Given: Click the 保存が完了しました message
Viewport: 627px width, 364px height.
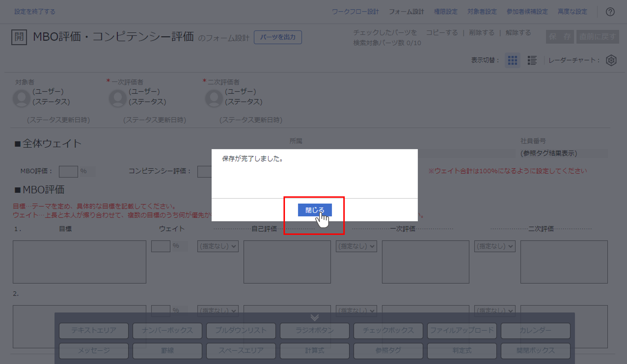Looking at the screenshot, I should (x=253, y=159).
